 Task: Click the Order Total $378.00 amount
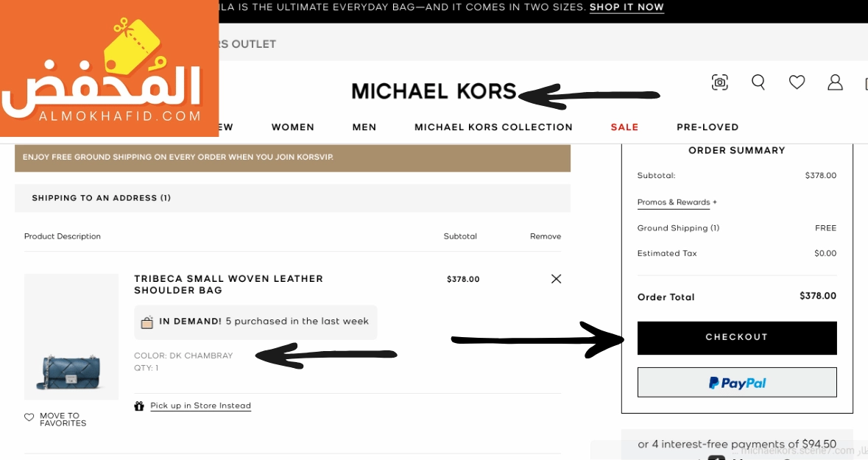[818, 296]
